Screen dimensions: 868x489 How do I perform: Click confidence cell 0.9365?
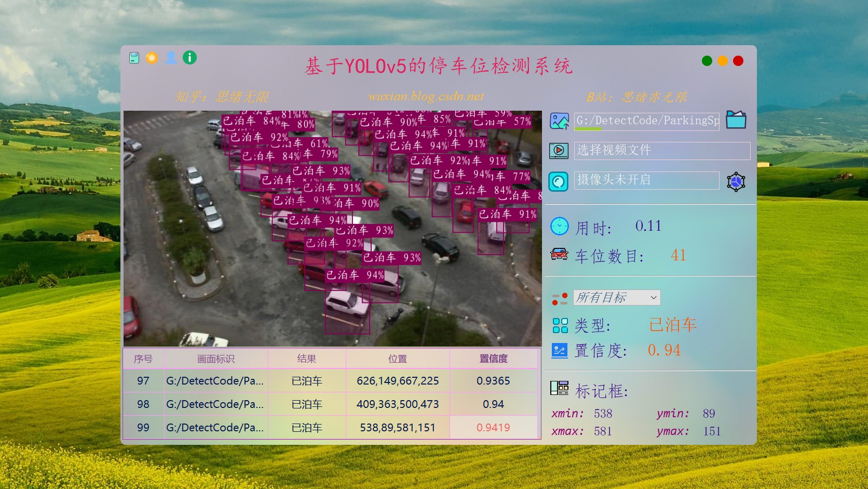tap(493, 381)
